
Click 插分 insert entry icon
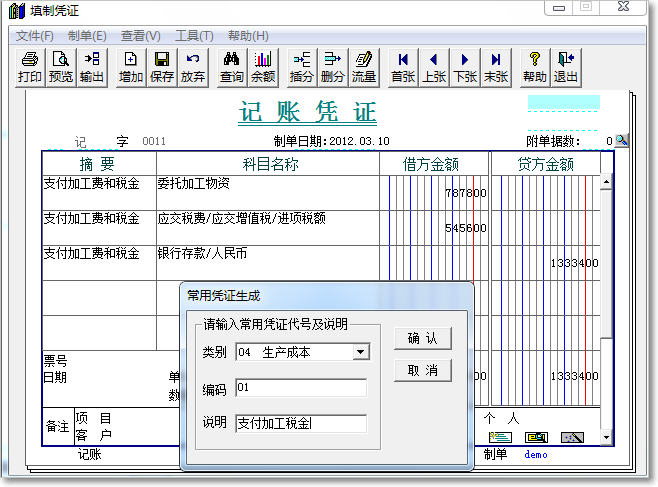(x=302, y=67)
